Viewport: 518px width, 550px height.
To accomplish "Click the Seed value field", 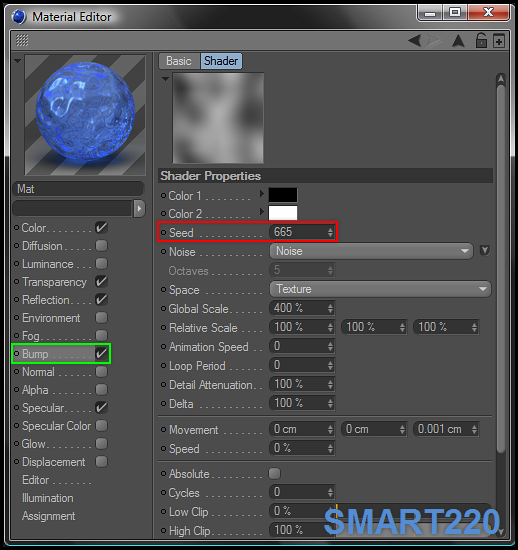I will click(302, 232).
